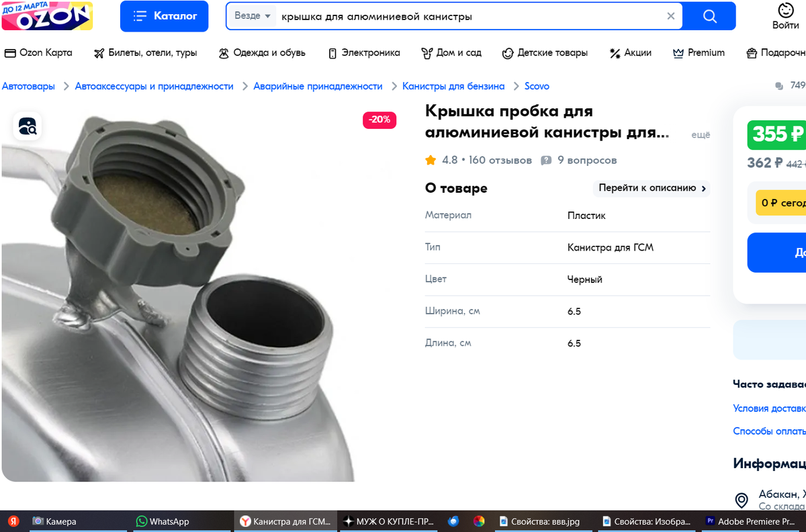Click the -20% discount badge
Screen dimensions: 806x532
379,120
